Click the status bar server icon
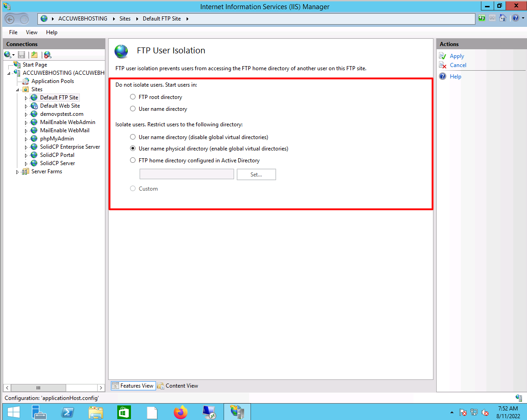 pos(519,398)
